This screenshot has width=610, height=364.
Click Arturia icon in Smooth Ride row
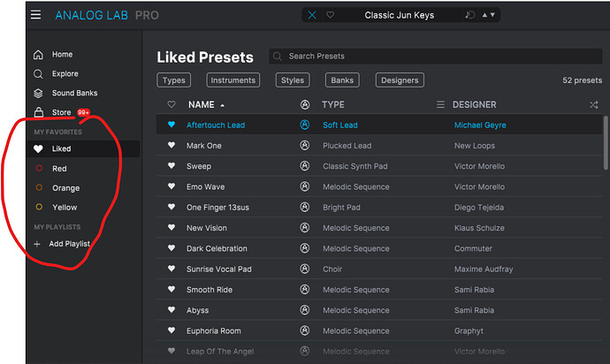click(x=305, y=289)
